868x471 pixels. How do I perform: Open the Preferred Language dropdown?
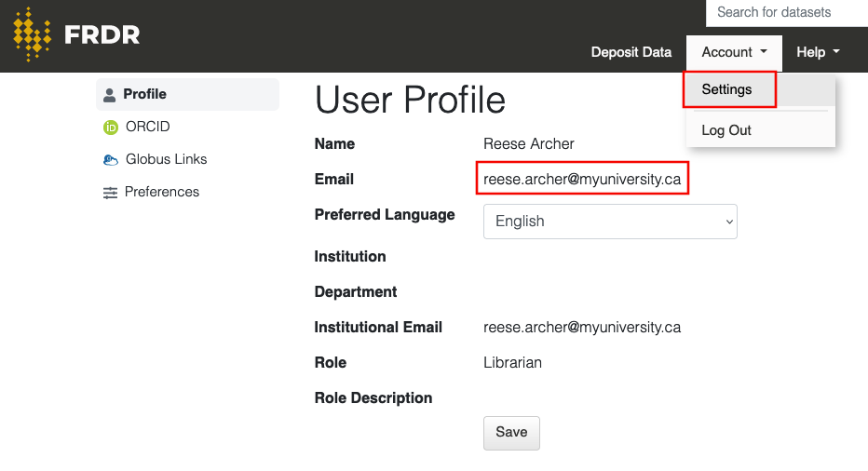(x=610, y=222)
